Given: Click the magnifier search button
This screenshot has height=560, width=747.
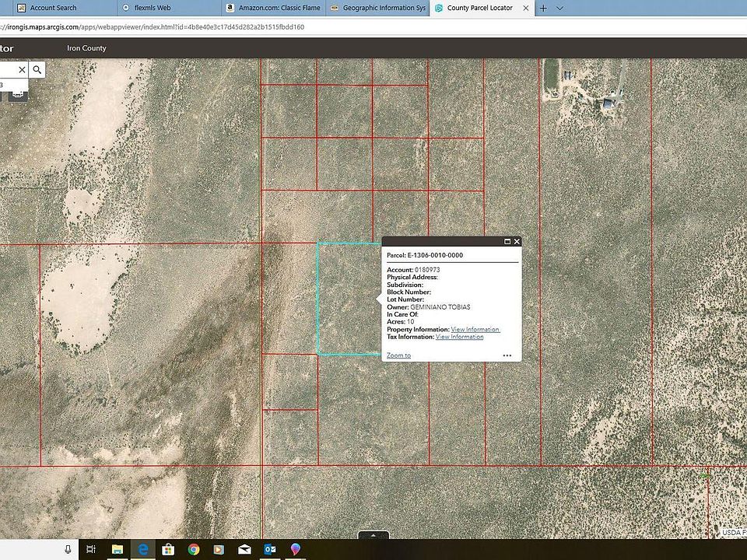Looking at the screenshot, I should tap(37, 70).
